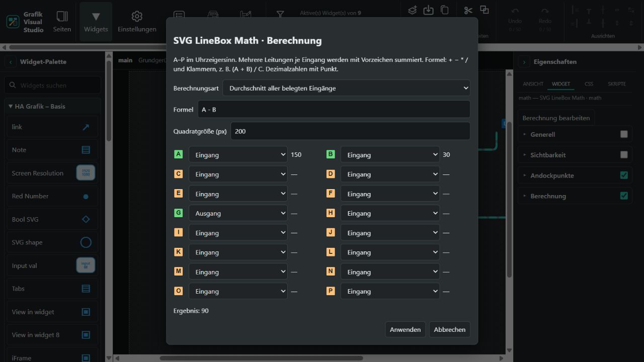Click the value 150 beside input A
Screen dimensions: 644x362
point(296,155)
